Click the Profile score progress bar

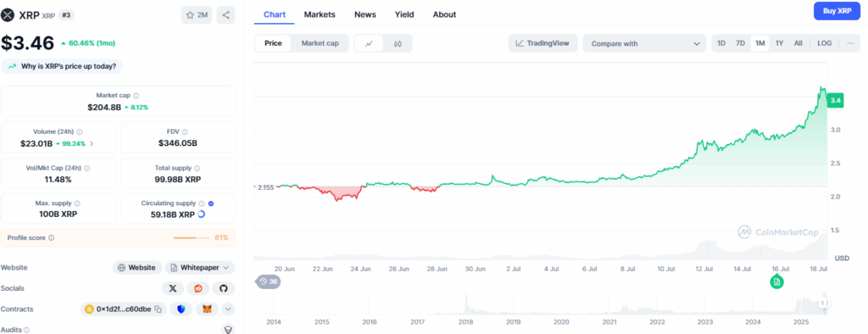coord(191,237)
